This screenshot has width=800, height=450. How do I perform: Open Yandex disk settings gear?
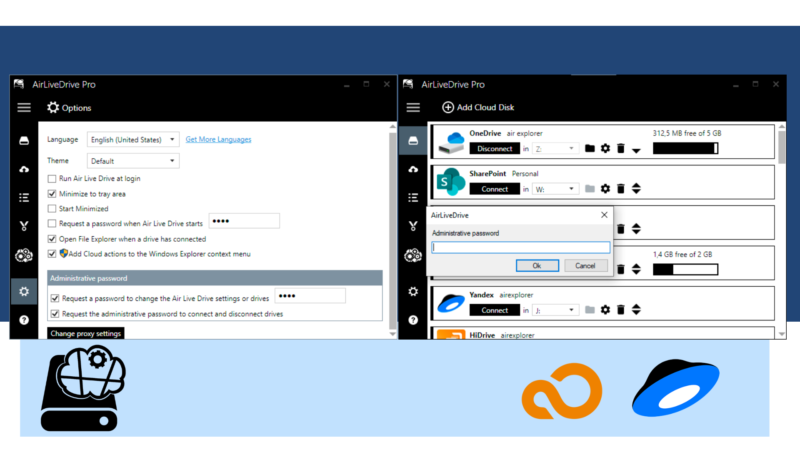click(605, 310)
